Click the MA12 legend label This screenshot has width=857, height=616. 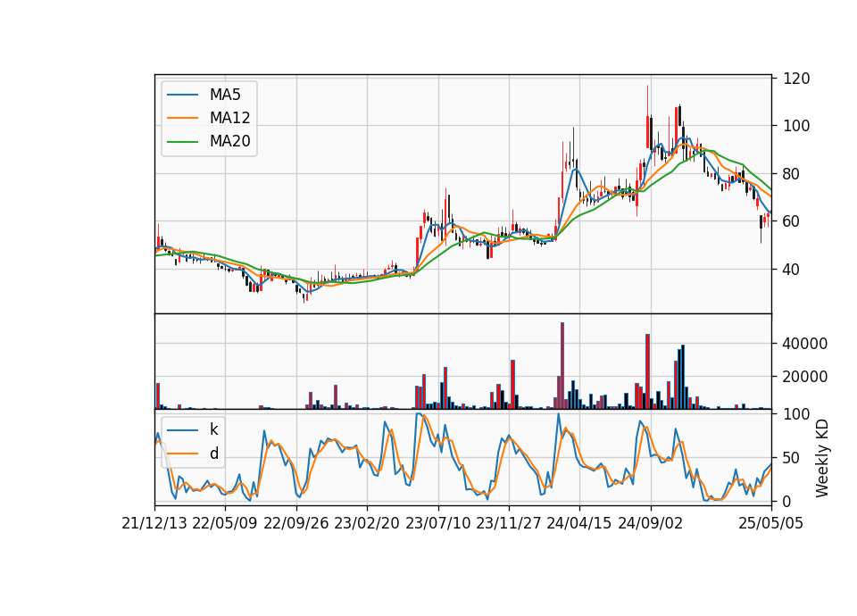[229, 118]
